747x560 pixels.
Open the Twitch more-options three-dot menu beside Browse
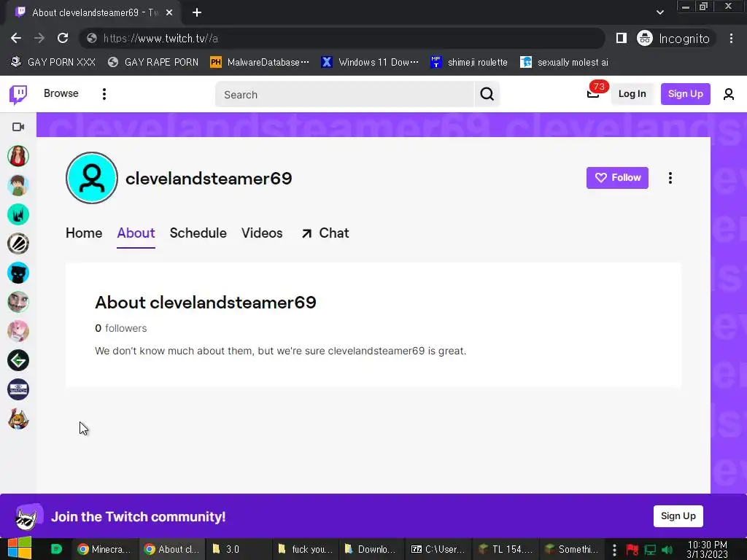pyautogui.click(x=104, y=94)
